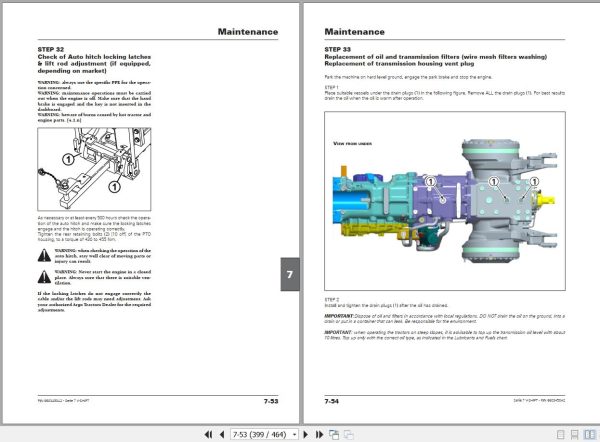The image size is (600, 442).
Task: Jump to the last page
Action: tap(319, 434)
